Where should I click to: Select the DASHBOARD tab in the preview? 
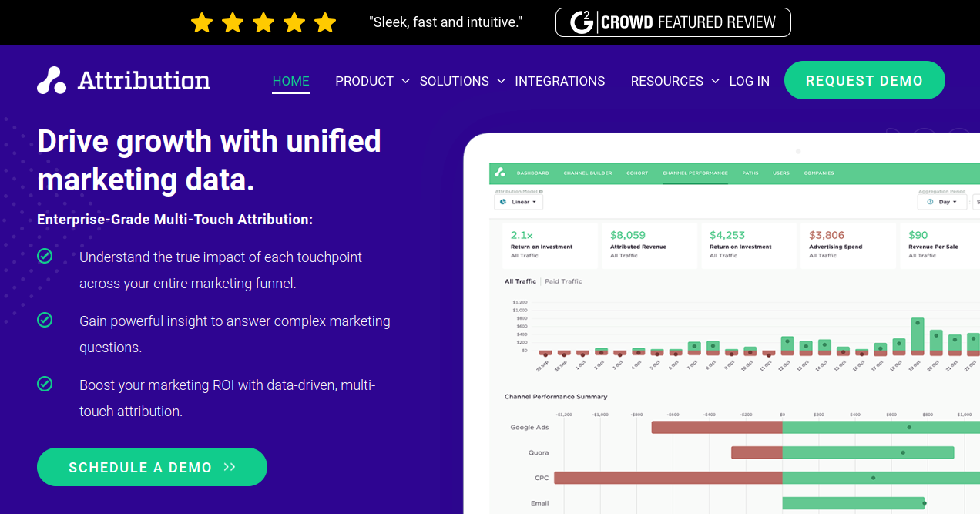[532, 173]
